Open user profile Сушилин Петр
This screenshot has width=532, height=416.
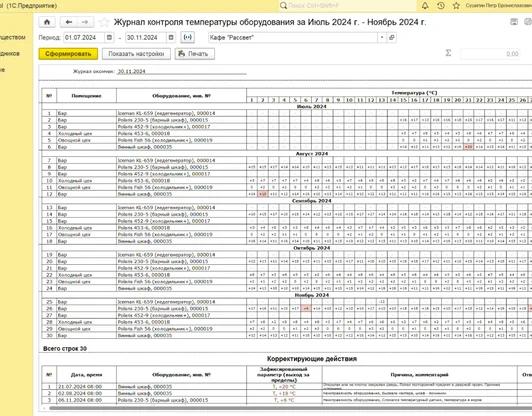click(x=498, y=5)
